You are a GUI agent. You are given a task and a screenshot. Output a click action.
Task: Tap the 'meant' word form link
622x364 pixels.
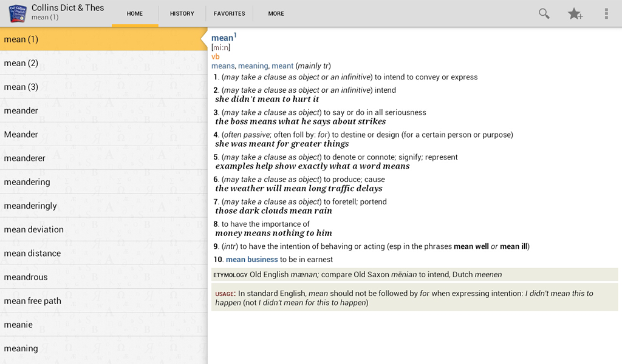pyautogui.click(x=282, y=66)
